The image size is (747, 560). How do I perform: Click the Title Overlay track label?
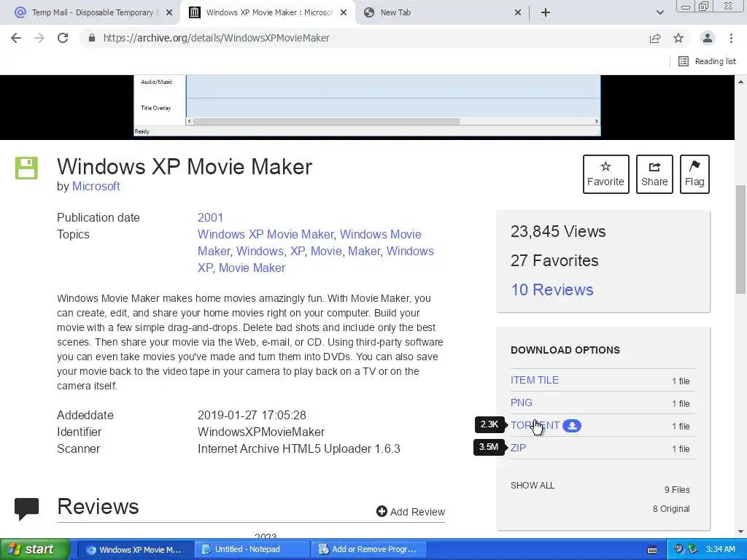tap(156, 108)
